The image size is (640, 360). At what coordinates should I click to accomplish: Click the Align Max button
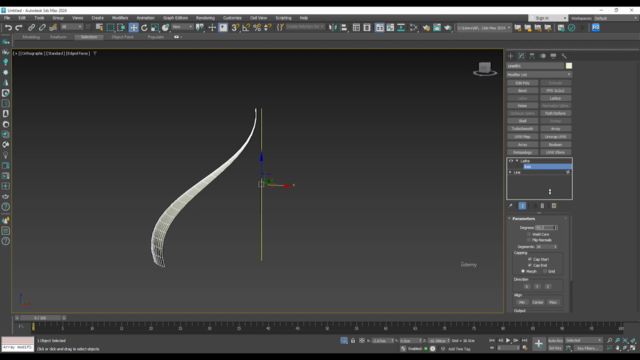pos(553,302)
